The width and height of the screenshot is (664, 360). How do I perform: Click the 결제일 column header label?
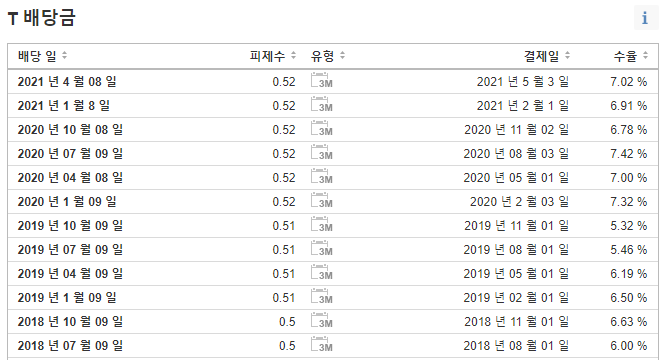[x=542, y=55]
